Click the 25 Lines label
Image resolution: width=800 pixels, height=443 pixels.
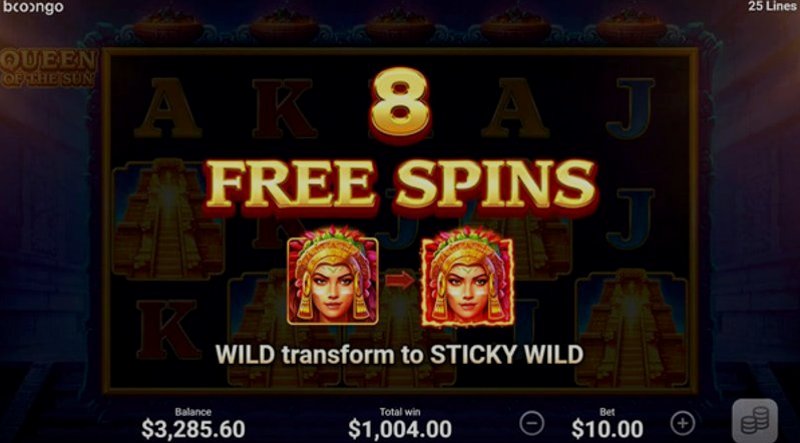tap(772, 6)
